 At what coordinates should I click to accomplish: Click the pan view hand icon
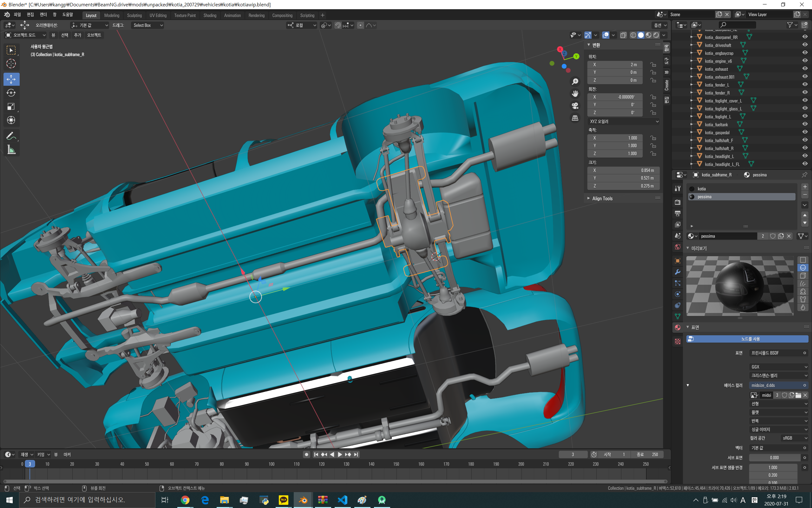click(575, 94)
